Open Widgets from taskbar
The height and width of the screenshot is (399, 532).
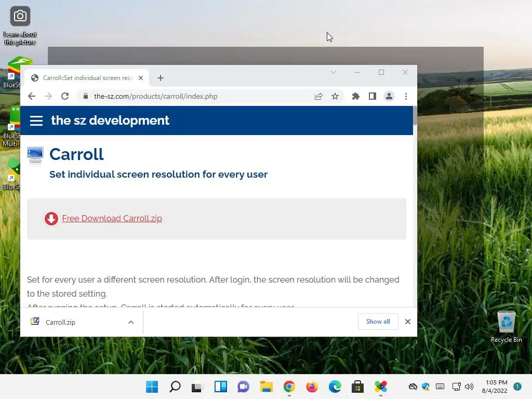click(220, 387)
